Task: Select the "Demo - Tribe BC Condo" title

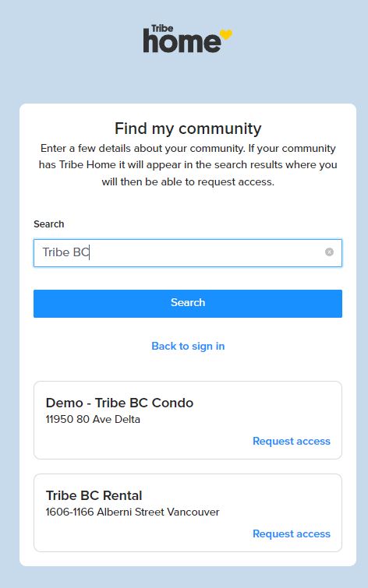Action: pyautogui.click(x=119, y=403)
